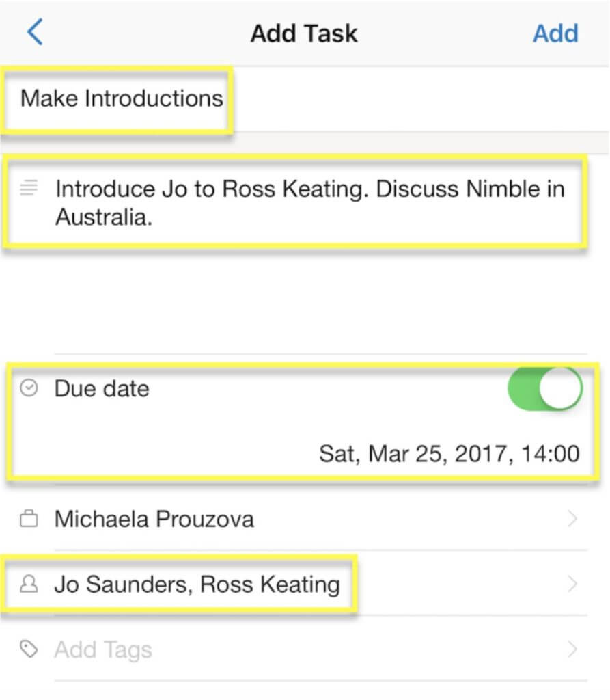This screenshot has width=610, height=700.
Task: Click the Add Task header title
Action: click(x=304, y=33)
